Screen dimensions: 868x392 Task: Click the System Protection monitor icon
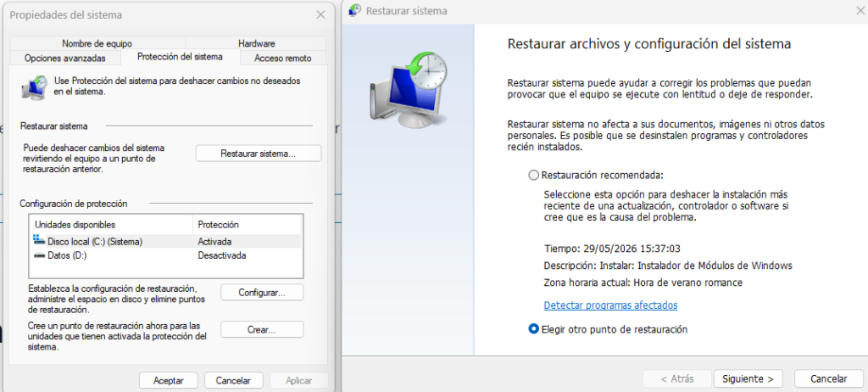coord(34,88)
